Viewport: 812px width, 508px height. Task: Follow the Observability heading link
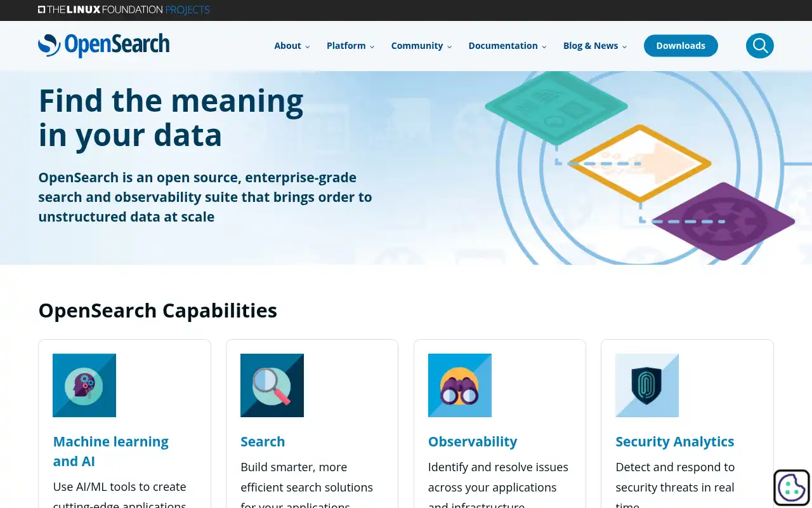(473, 441)
